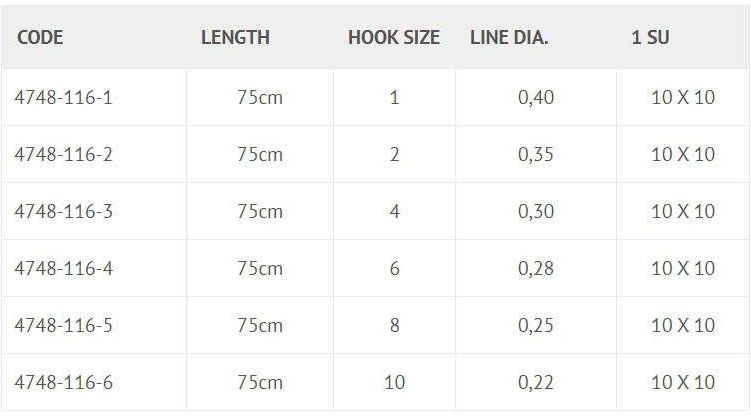The image size is (751, 416).
Task: Click the 1 SU column header
Action: click(x=650, y=37)
